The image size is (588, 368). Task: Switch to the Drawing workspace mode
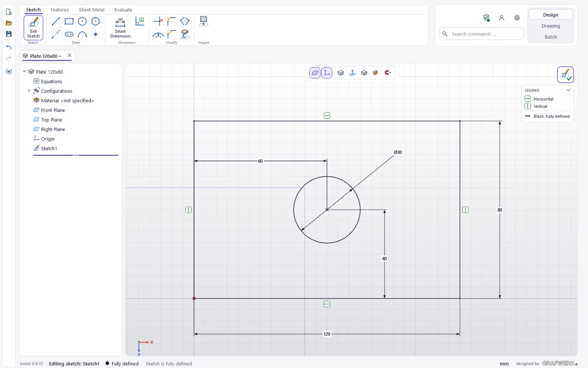pyautogui.click(x=551, y=26)
